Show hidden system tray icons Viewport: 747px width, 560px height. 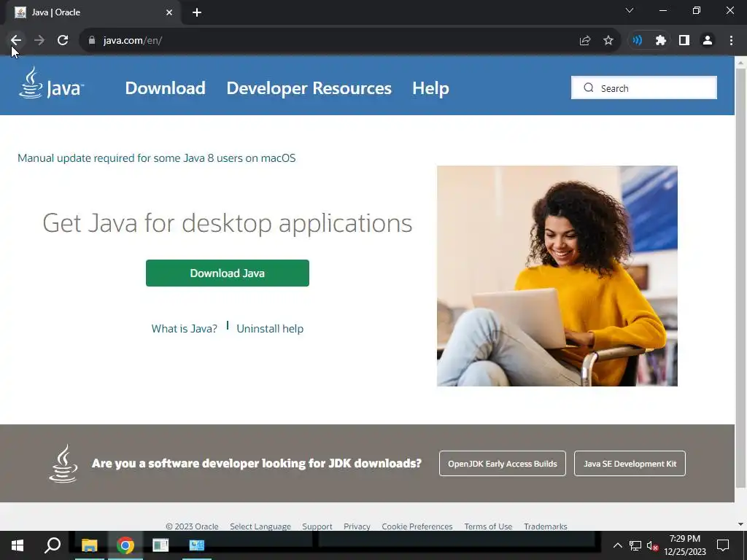click(617, 545)
